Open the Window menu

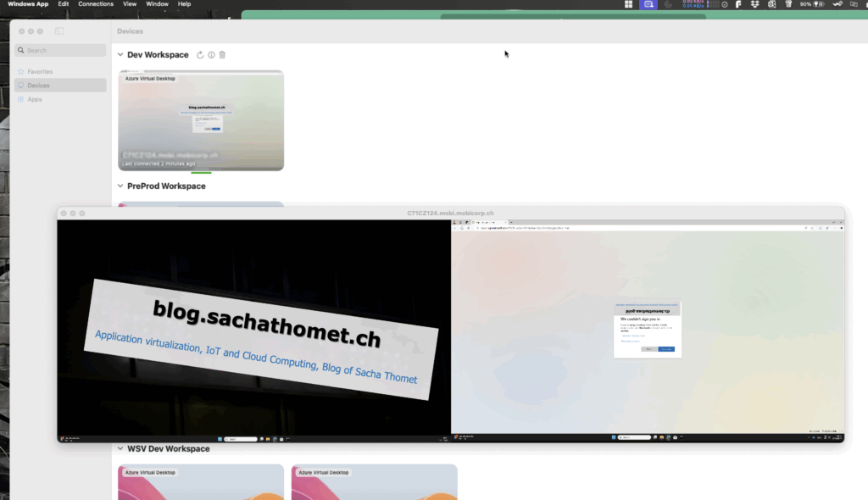tap(157, 4)
